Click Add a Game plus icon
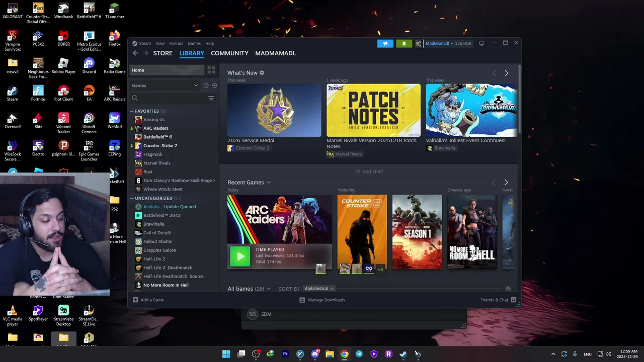The width and height of the screenshot is (644, 362). (x=135, y=300)
